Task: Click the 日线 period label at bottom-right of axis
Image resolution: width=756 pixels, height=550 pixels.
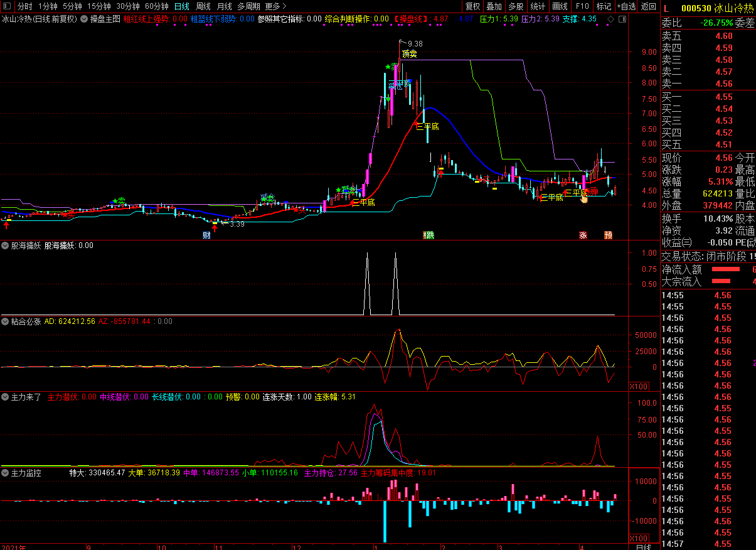Action: point(643,547)
